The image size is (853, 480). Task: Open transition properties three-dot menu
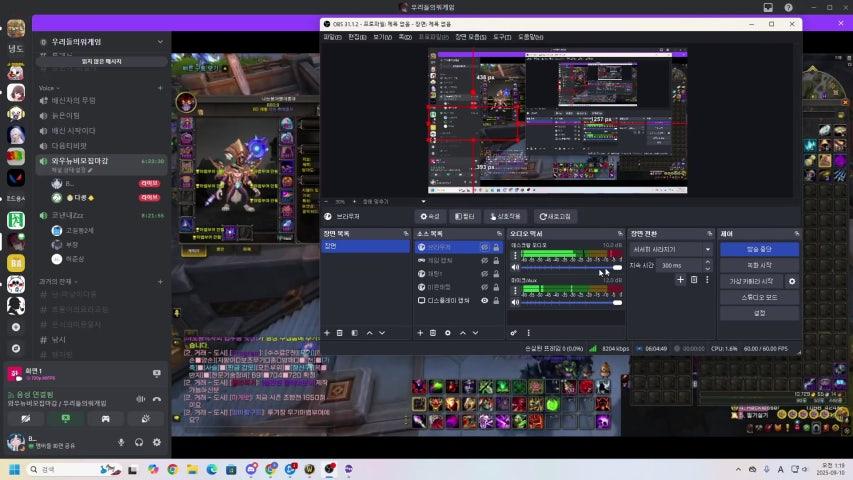pyautogui.click(x=707, y=279)
